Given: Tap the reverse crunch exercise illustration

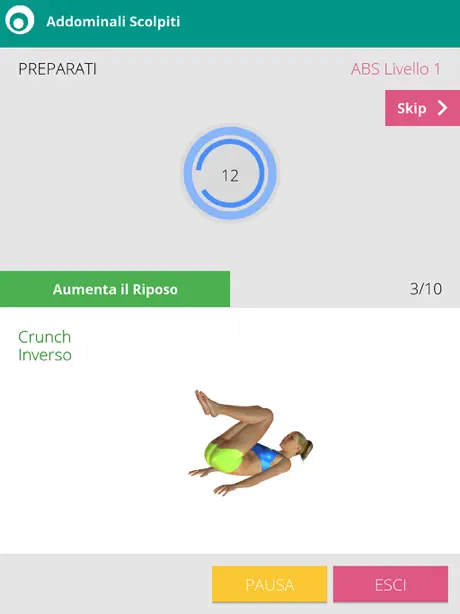Looking at the screenshot, I should (x=251, y=442).
